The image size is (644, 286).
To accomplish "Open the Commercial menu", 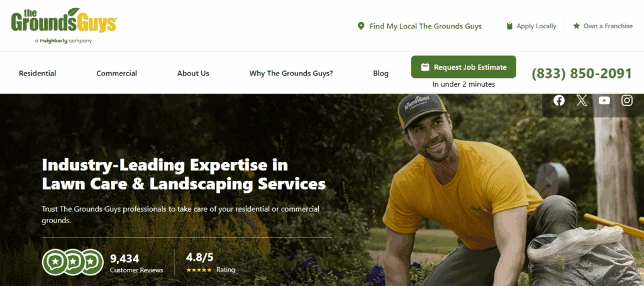I will [x=116, y=74].
